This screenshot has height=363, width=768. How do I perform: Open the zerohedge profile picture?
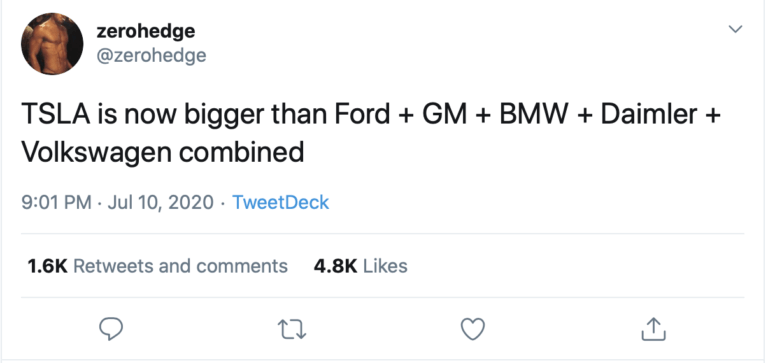[52, 44]
